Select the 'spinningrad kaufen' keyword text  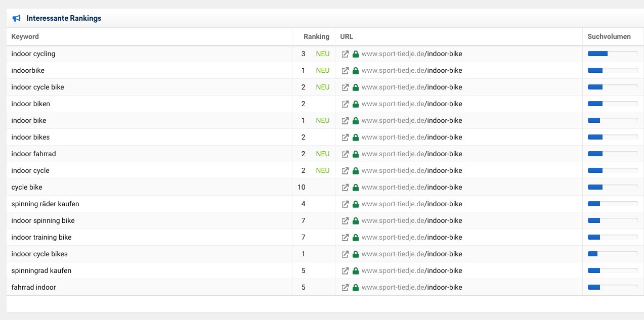pyautogui.click(x=41, y=270)
